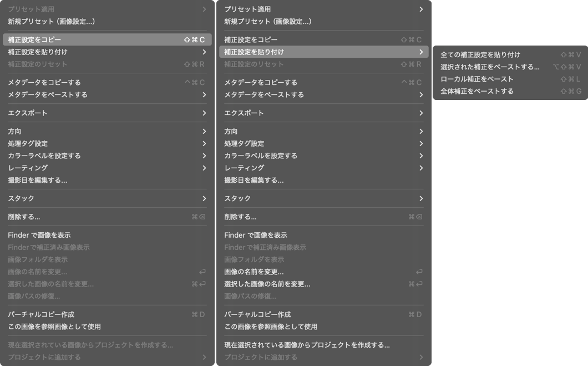Select 補正設定をコピー in left menu

coord(107,39)
